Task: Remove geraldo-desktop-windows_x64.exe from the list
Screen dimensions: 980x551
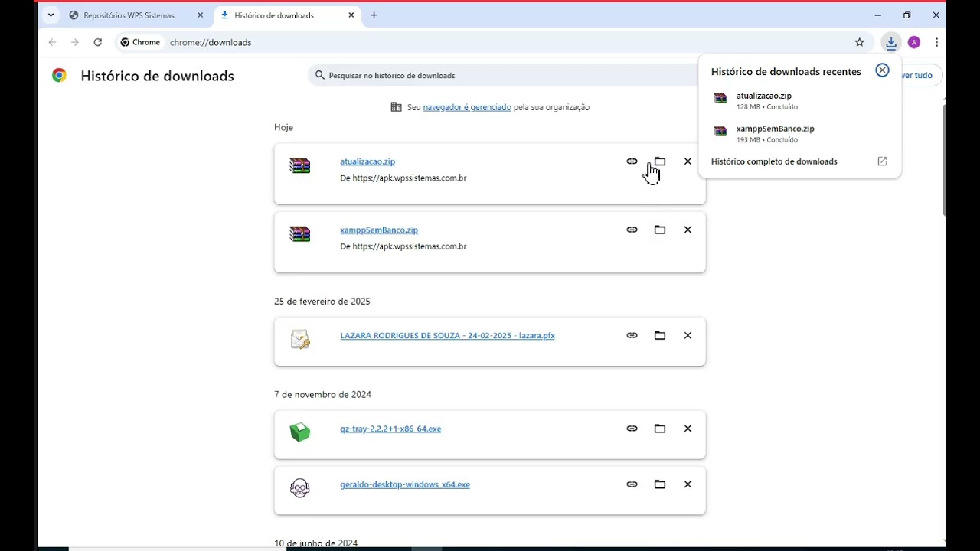Action: pyautogui.click(x=688, y=484)
